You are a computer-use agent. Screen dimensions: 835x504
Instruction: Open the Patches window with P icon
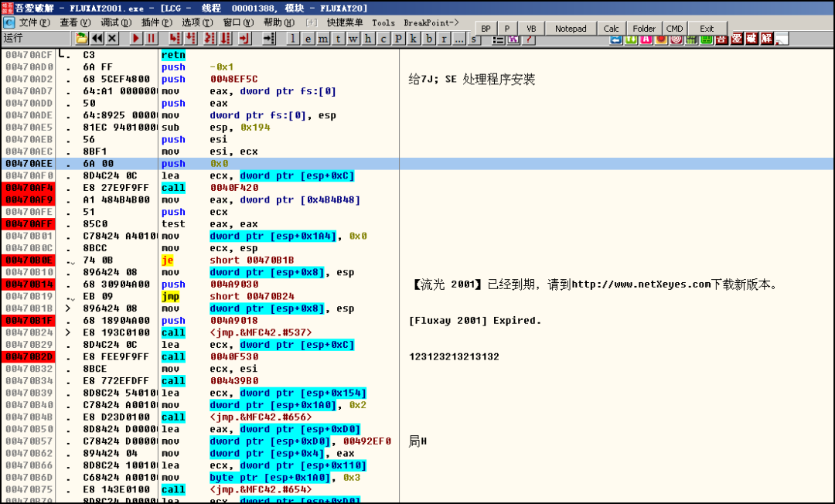[398, 39]
